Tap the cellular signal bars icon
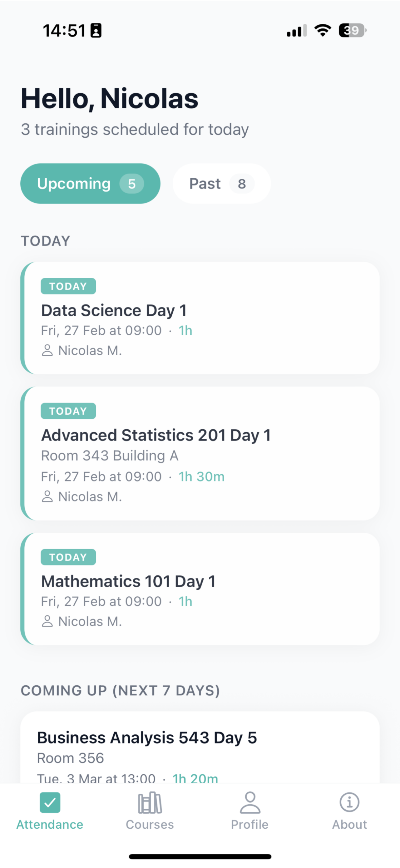Viewport: 400px width, 868px height. click(296, 31)
